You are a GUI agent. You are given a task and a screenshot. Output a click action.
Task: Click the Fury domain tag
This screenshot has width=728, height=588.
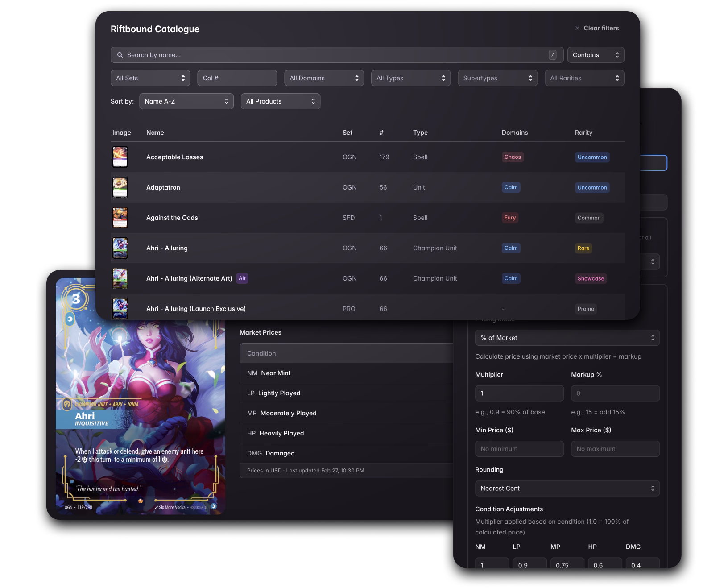coord(510,218)
